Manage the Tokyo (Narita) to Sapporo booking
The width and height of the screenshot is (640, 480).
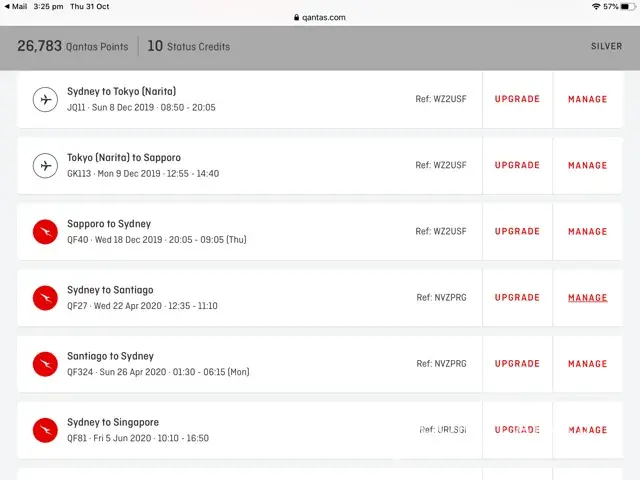pyautogui.click(x=587, y=166)
